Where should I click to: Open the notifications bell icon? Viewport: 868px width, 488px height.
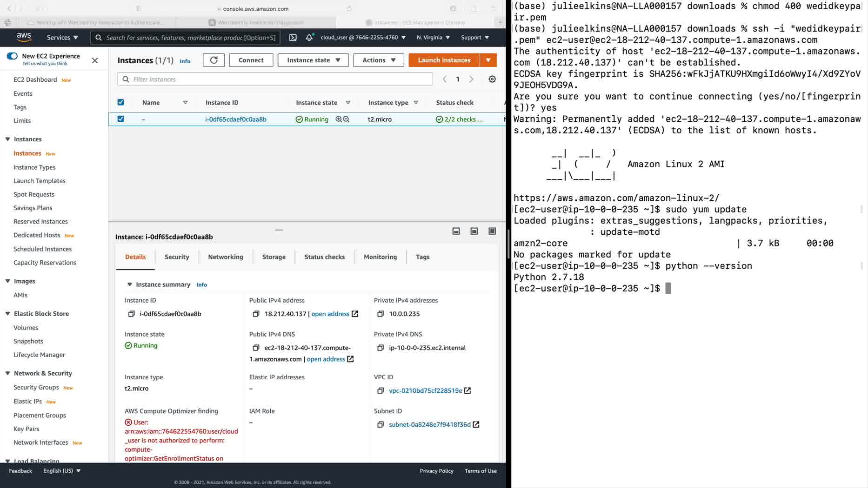coord(309,38)
